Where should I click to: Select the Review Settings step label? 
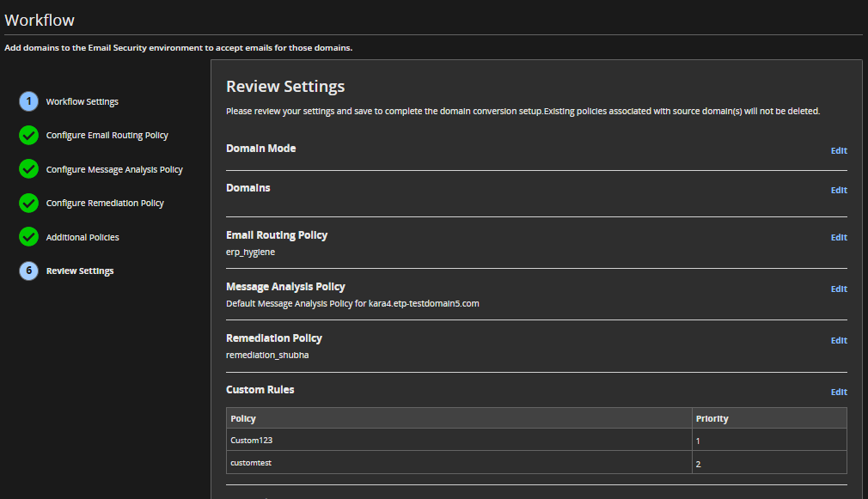tap(80, 271)
